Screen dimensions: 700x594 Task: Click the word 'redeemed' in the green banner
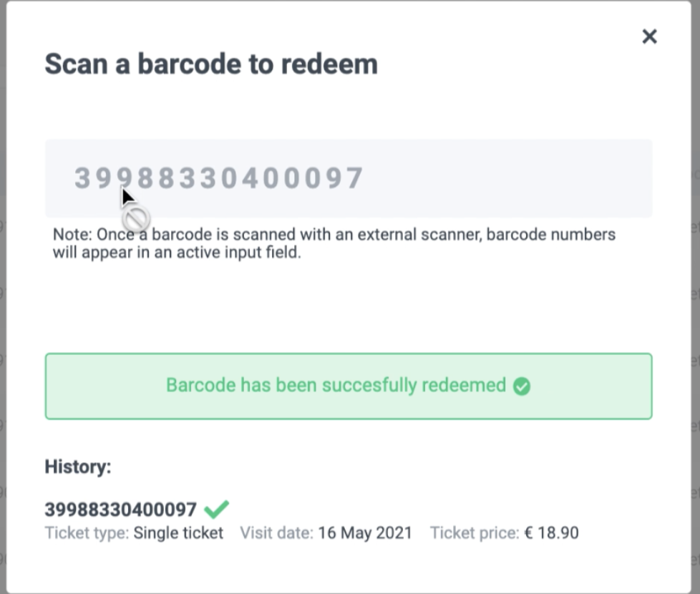pyautogui.click(x=464, y=386)
